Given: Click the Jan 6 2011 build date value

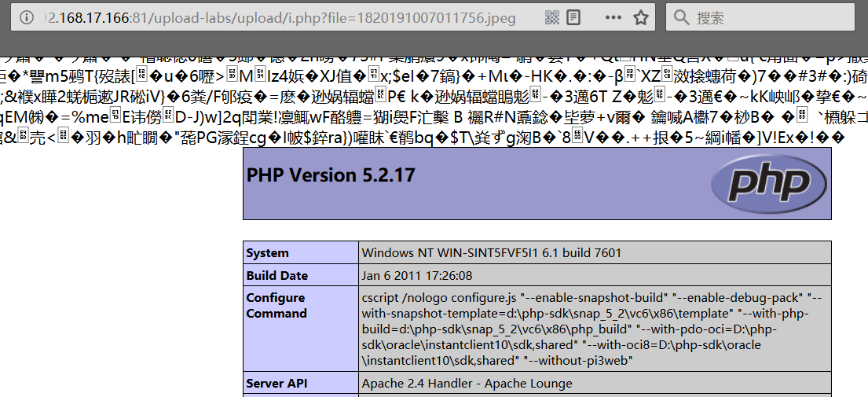Looking at the screenshot, I should pos(416,276).
